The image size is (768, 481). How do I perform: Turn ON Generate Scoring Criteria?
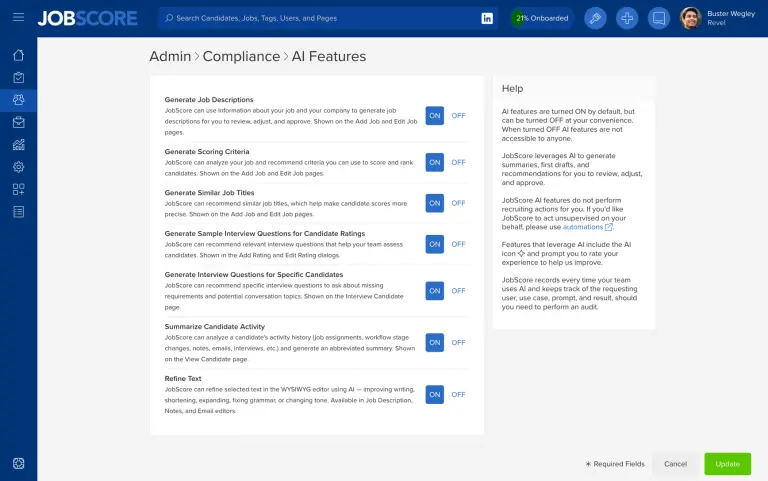click(434, 162)
